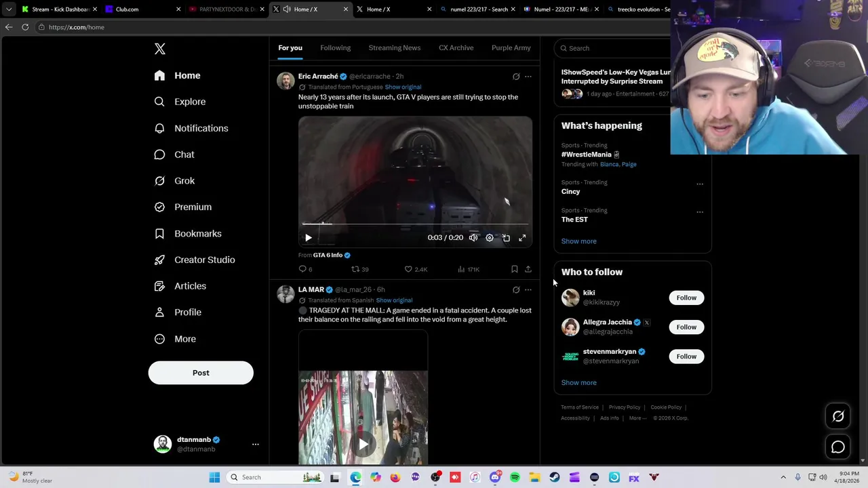Open the #WrestleMania trend

click(590, 155)
